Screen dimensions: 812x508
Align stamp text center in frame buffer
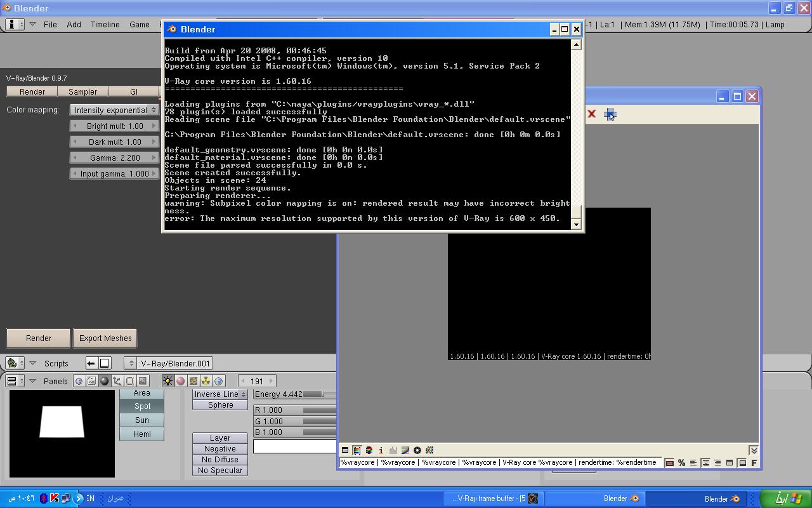[705, 463]
